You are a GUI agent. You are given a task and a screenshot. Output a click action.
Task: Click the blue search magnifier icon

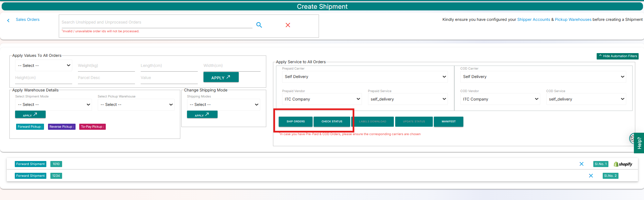259,25
